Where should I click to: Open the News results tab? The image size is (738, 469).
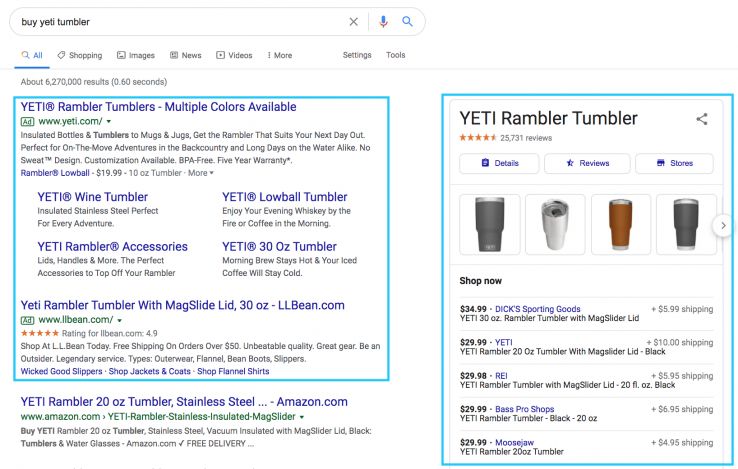(185, 56)
